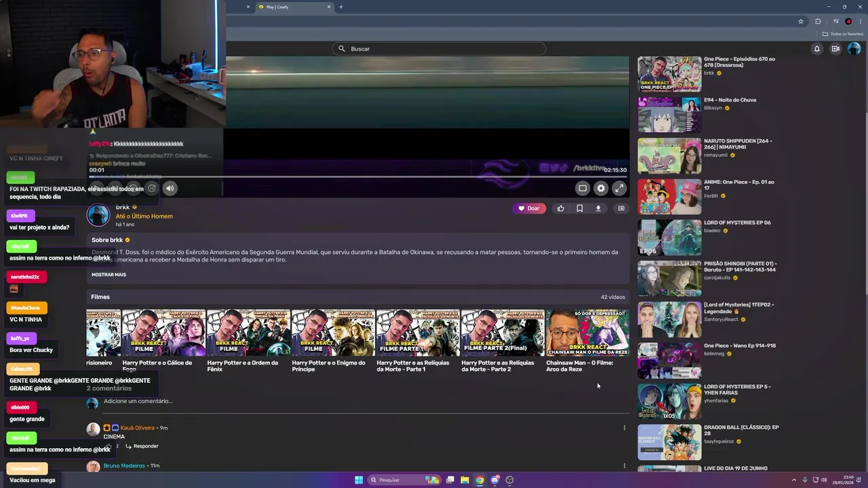Open Bruno Medeiros comment options menu
The height and width of the screenshot is (488, 868).
click(625, 466)
